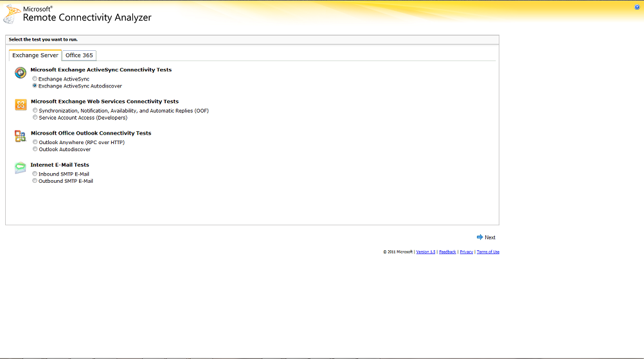Click the © 2011 Microsoft copyright text
The image size is (644, 359).
398,252
